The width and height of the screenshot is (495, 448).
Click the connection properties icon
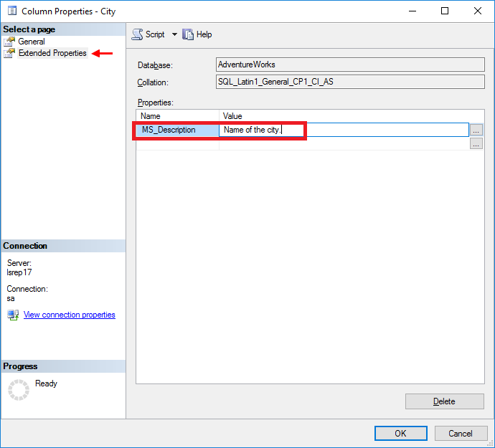13,315
